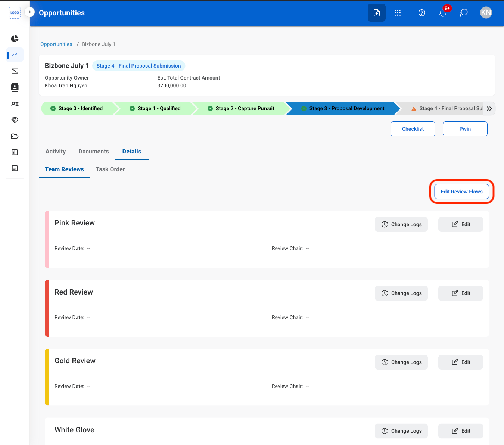Click the Edit Review Flows button

click(462, 192)
